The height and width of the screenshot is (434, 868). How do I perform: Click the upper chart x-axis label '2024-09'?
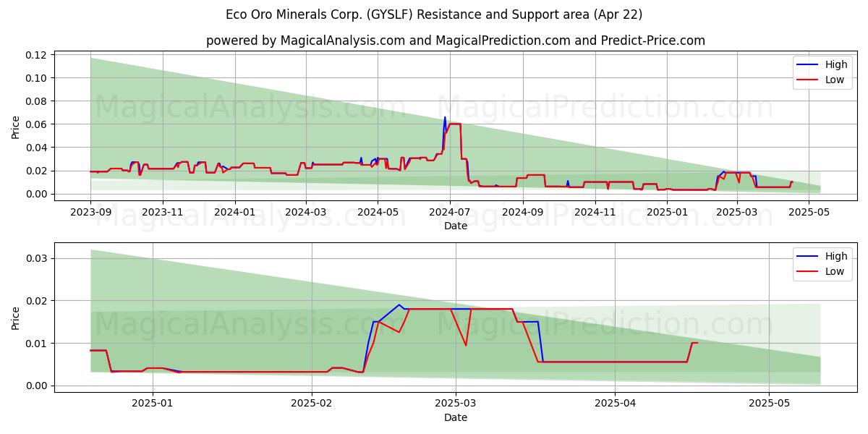pyautogui.click(x=522, y=212)
